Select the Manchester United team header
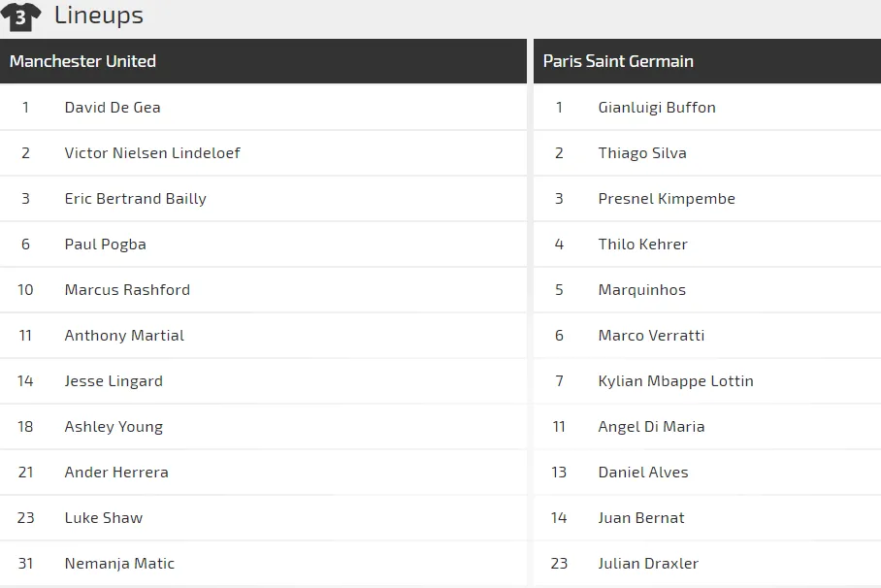 [x=82, y=61]
